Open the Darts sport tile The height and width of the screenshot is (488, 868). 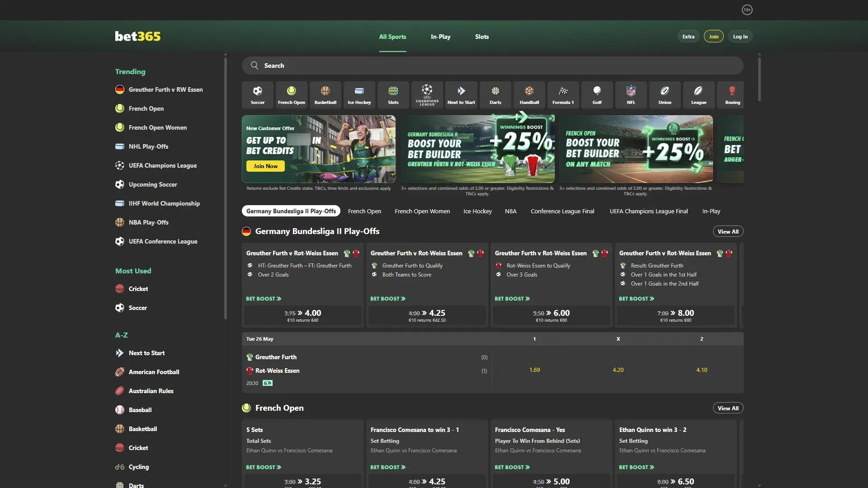pyautogui.click(x=495, y=95)
